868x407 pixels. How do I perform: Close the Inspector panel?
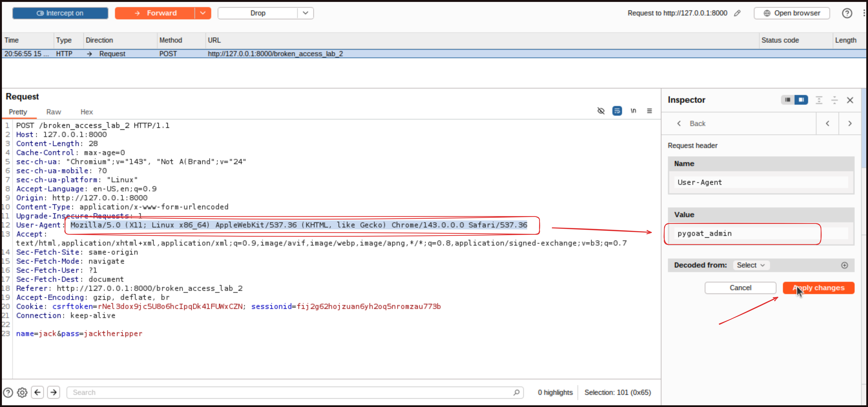850,100
